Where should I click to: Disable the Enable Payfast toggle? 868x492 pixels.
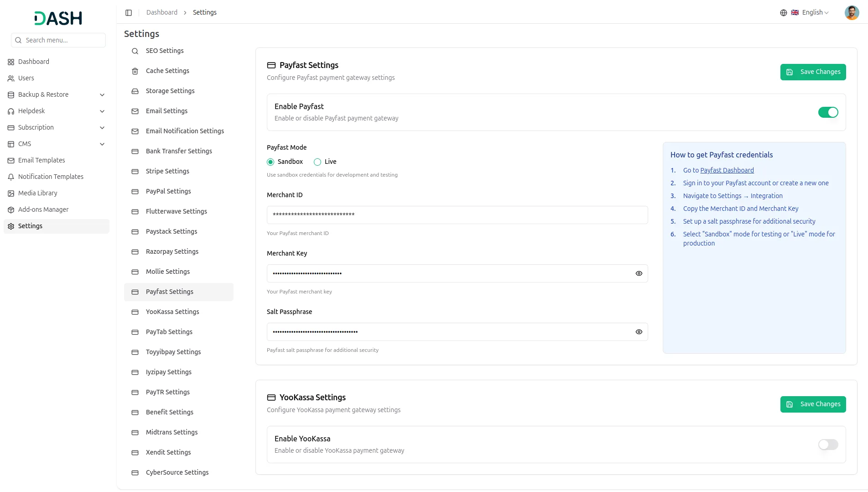coord(828,112)
